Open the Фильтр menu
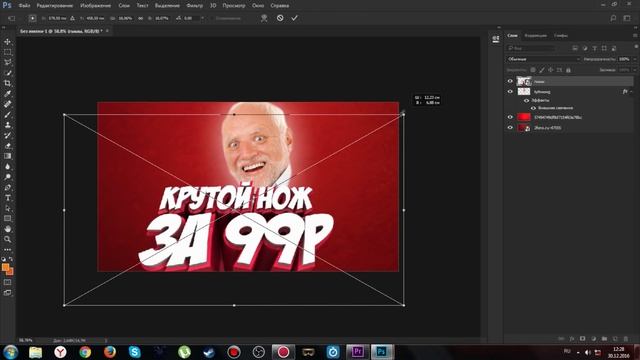The image size is (640, 360). click(194, 6)
